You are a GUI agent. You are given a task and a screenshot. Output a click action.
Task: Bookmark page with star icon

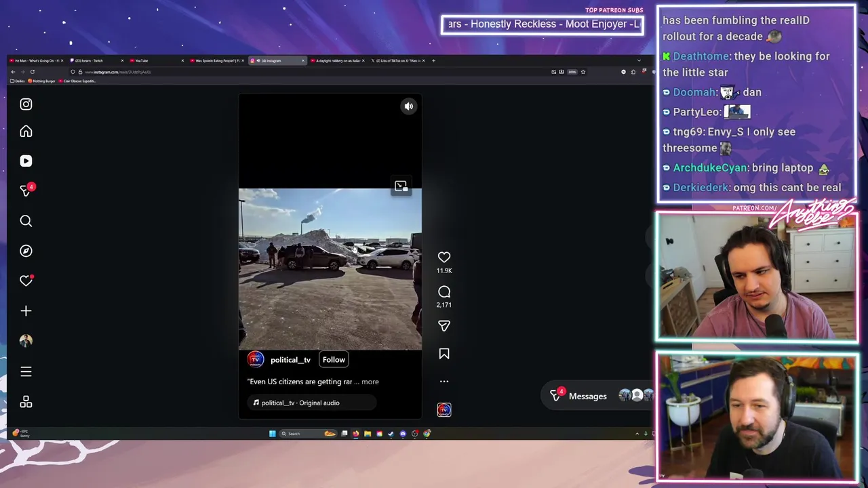click(x=583, y=72)
